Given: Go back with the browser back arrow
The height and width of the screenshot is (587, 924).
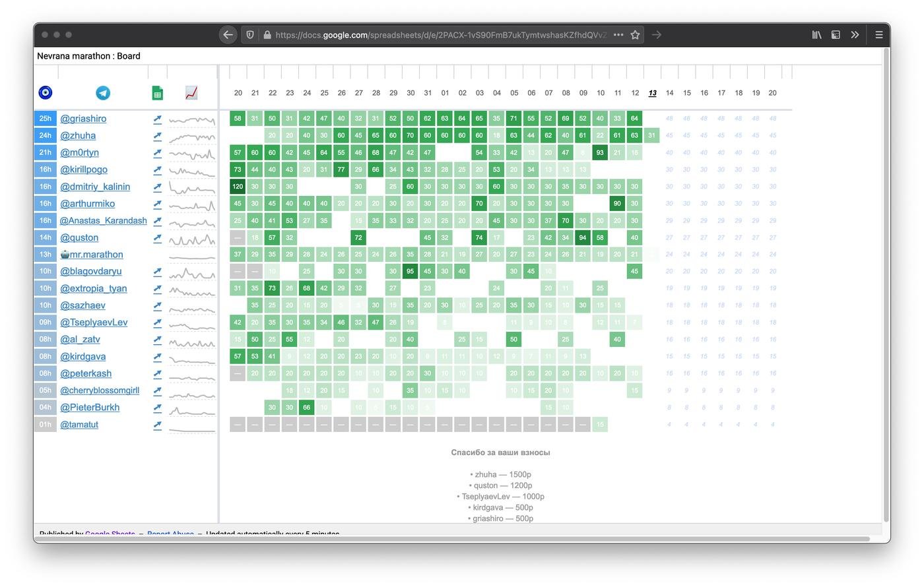Looking at the screenshot, I should [228, 35].
